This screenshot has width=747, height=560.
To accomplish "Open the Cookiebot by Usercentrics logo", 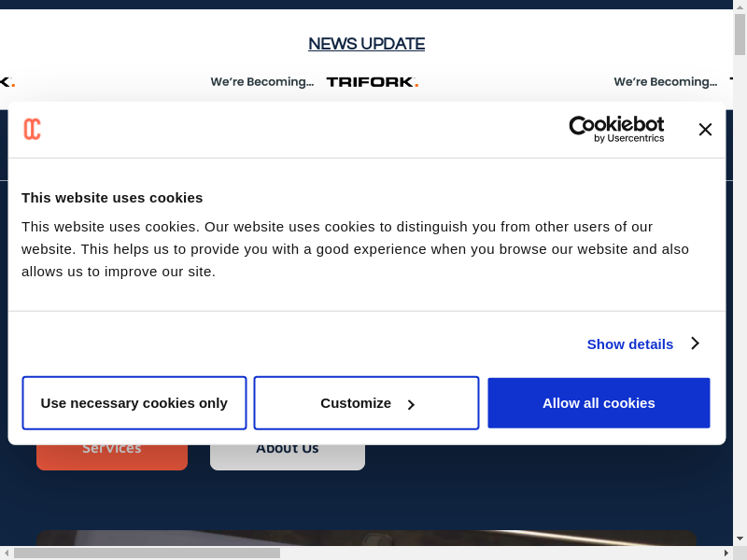I will (616, 129).
